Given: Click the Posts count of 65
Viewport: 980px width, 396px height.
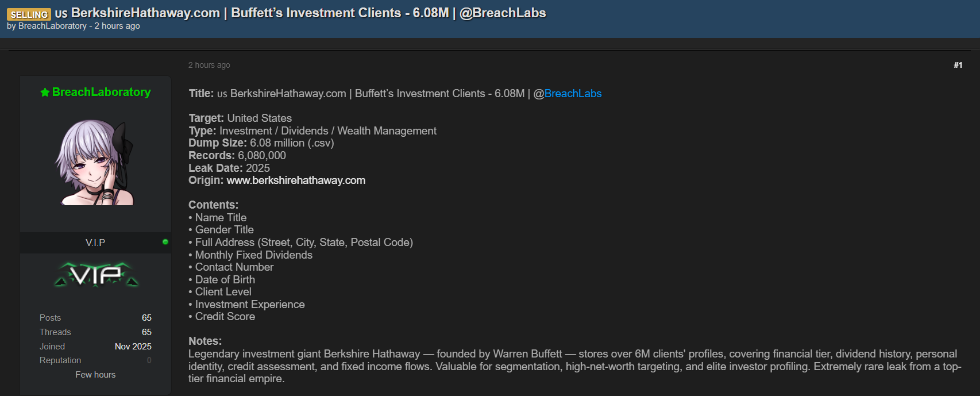Looking at the screenshot, I should [x=147, y=317].
